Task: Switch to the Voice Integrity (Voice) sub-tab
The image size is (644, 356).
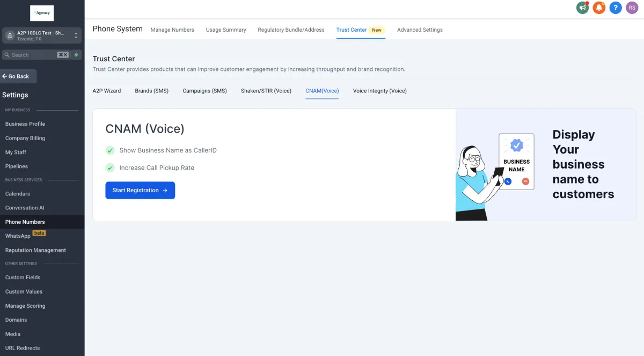Action: coord(380,91)
